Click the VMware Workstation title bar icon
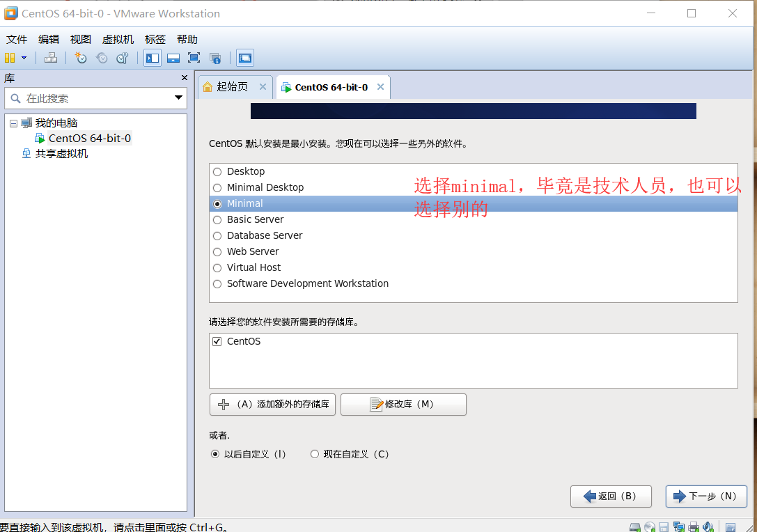Viewport: 757px width, 532px height. pyautogui.click(x=10, y=13)
